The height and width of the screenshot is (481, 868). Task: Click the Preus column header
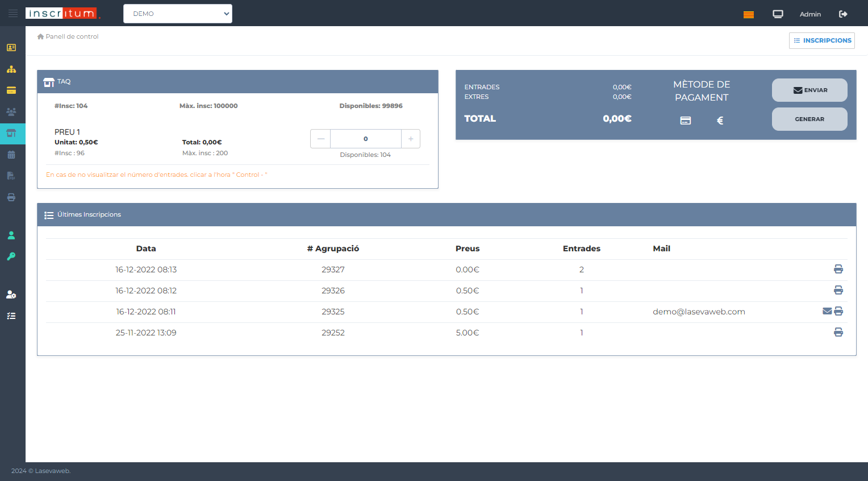pos(468,248)
